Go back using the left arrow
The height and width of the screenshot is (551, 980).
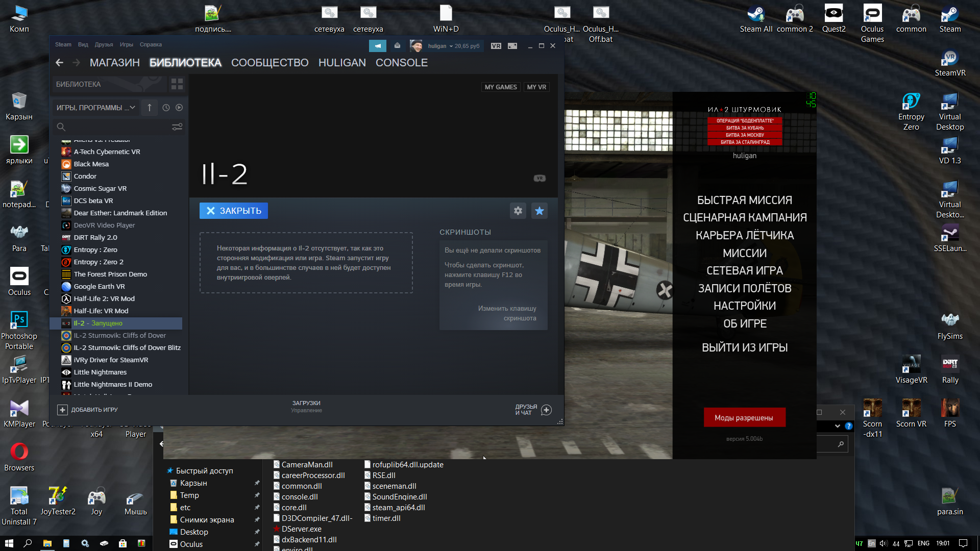(59, 63)
